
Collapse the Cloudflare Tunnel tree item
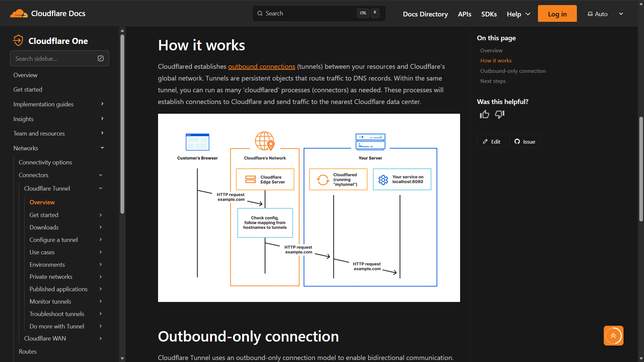(x=101, y=188)
